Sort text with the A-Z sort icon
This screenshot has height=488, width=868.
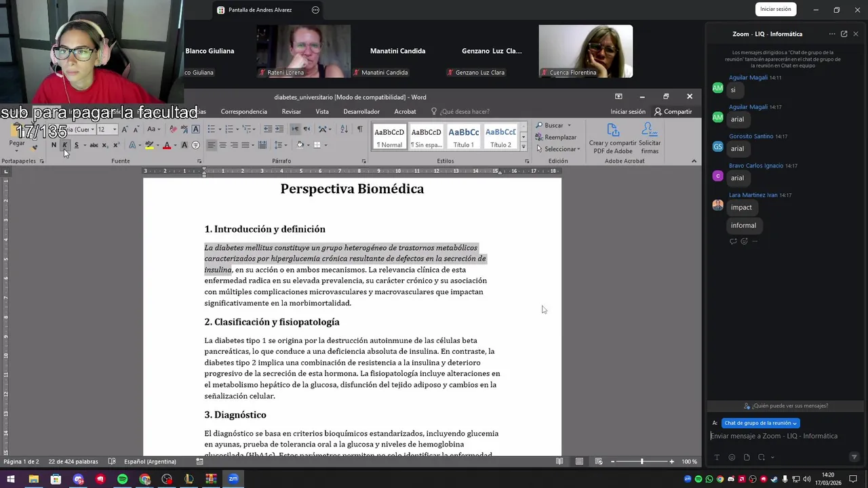344,129
